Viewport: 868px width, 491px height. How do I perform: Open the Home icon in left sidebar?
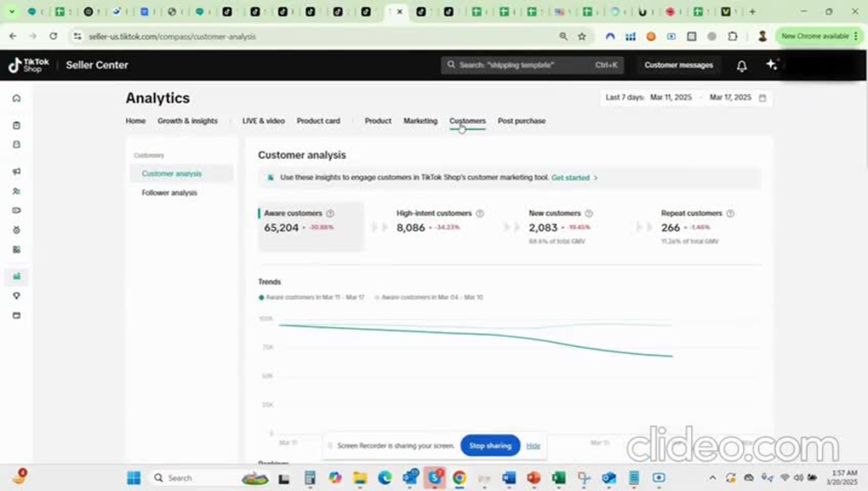tap(16, 99)
